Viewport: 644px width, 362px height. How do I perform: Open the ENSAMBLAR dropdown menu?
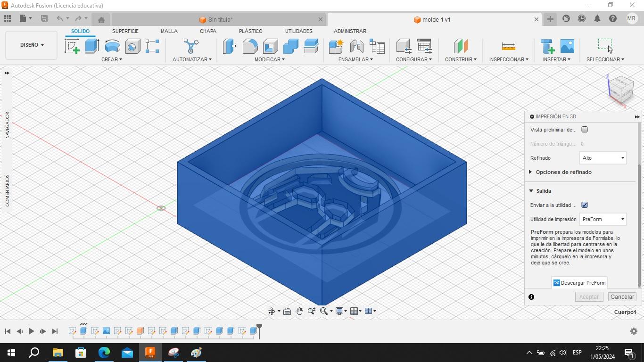pos(355,59)
